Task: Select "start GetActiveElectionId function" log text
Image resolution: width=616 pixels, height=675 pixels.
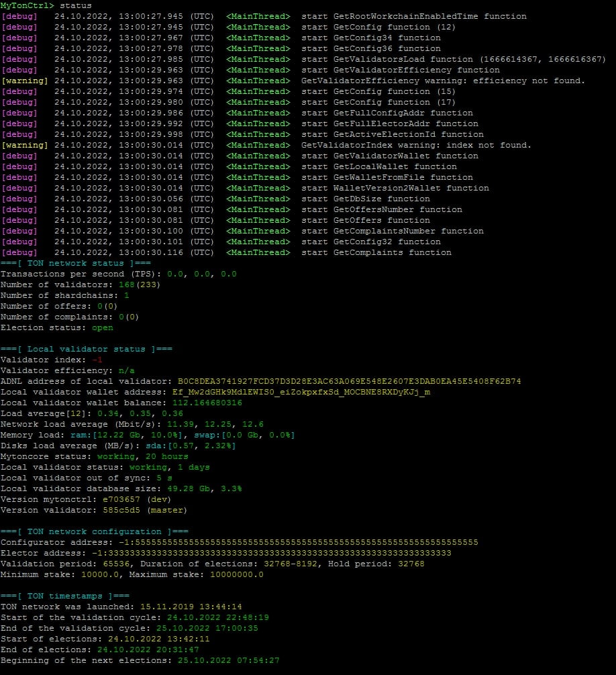Action: [392, 135]
